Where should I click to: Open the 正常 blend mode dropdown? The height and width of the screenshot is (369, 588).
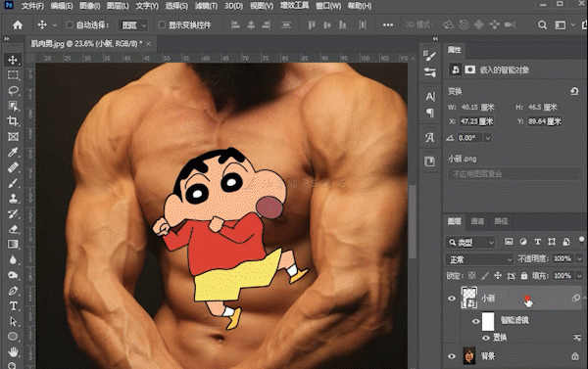click(479, 259)
